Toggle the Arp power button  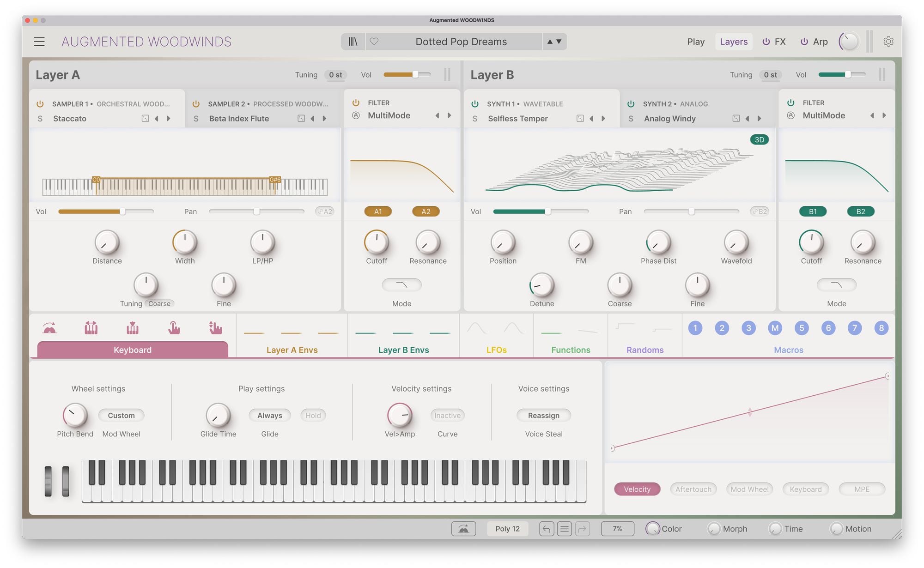click(804, 42)
